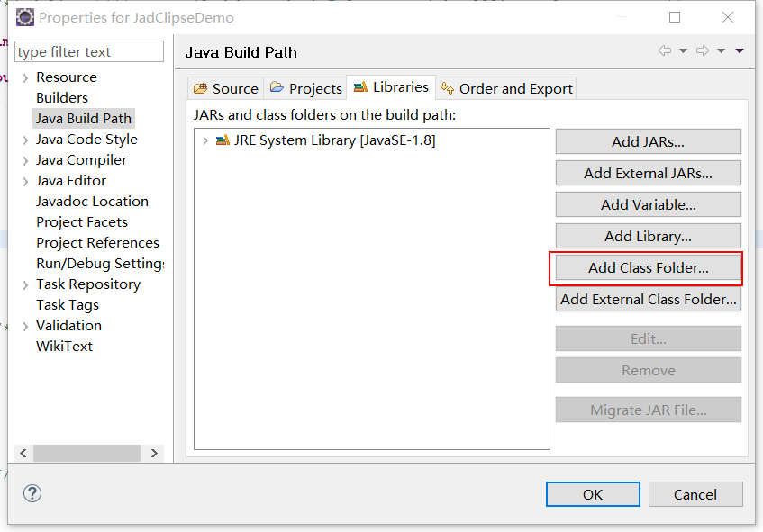Expand the Java Code Style node
Screen dimensions: 763x532
tap(25, 140)
